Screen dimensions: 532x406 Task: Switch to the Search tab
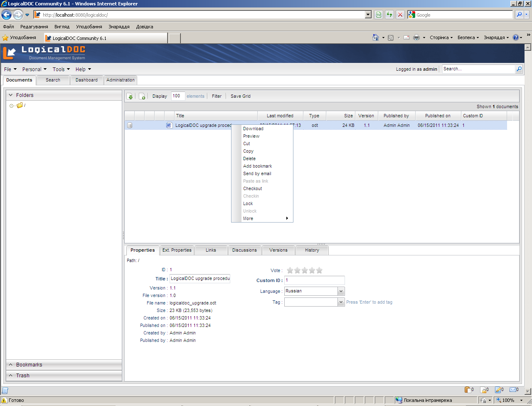click(x=53, y=80)
